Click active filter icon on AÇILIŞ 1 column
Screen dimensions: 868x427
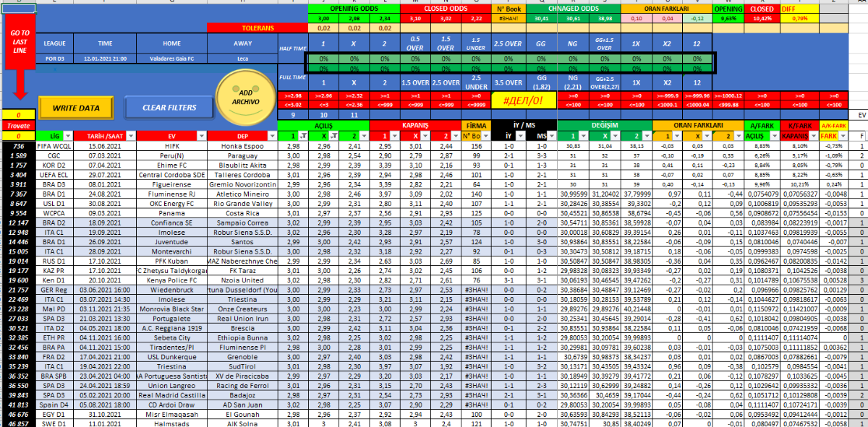click(x=301, y=136)
